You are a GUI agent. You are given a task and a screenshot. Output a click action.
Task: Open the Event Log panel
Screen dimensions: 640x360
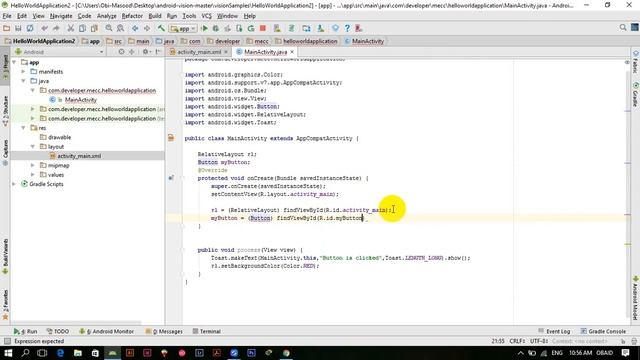[554, 331]
